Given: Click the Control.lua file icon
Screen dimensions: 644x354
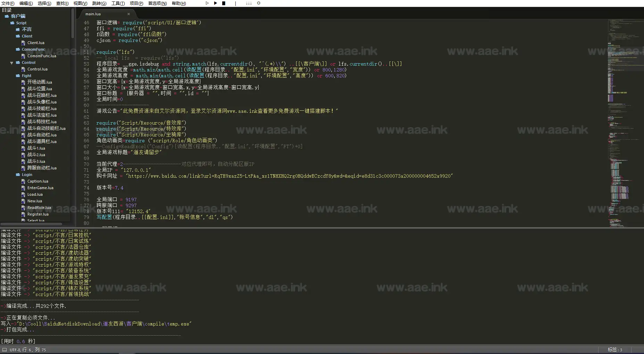Looking at the screenshot, I should (23, 69).
